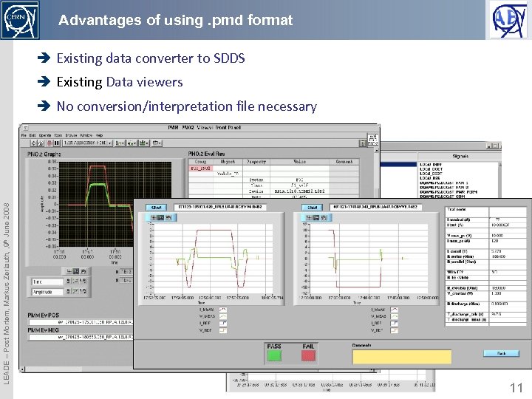Select cursor tool in left chart palette
532x399 pixels.
(154, 217)
